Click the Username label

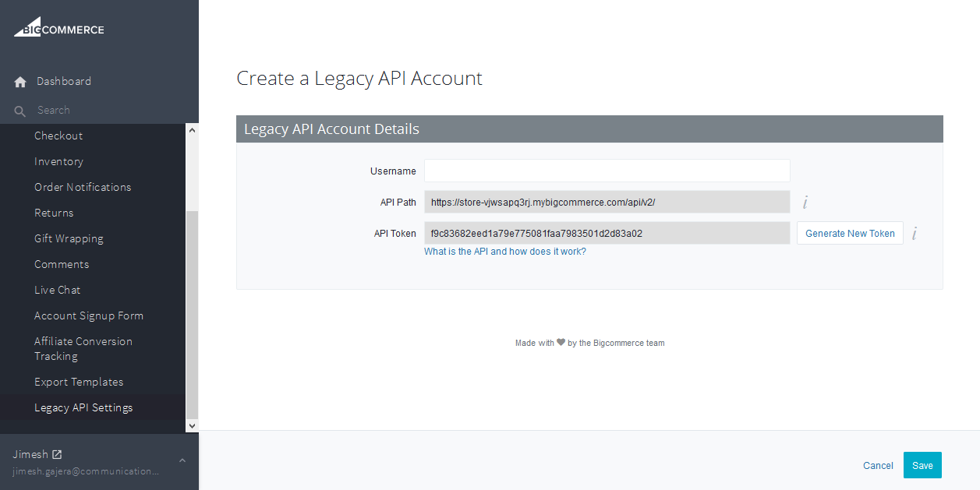pos(393,171)
